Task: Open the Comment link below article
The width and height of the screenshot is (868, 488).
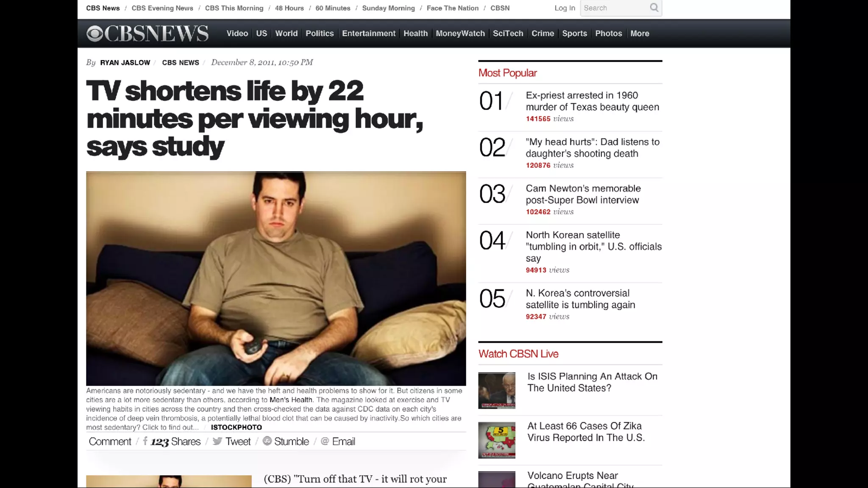Action: click(x=110, y=441)
